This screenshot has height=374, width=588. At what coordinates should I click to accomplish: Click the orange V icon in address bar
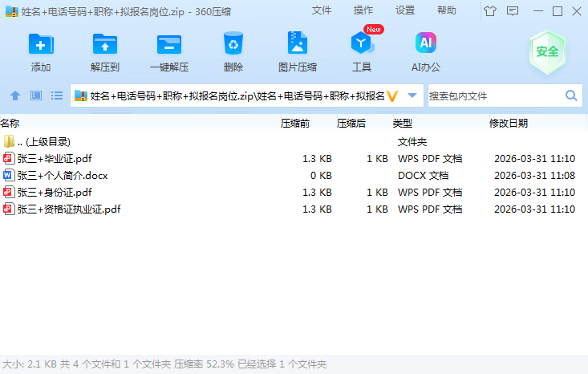tap(392, 96)
